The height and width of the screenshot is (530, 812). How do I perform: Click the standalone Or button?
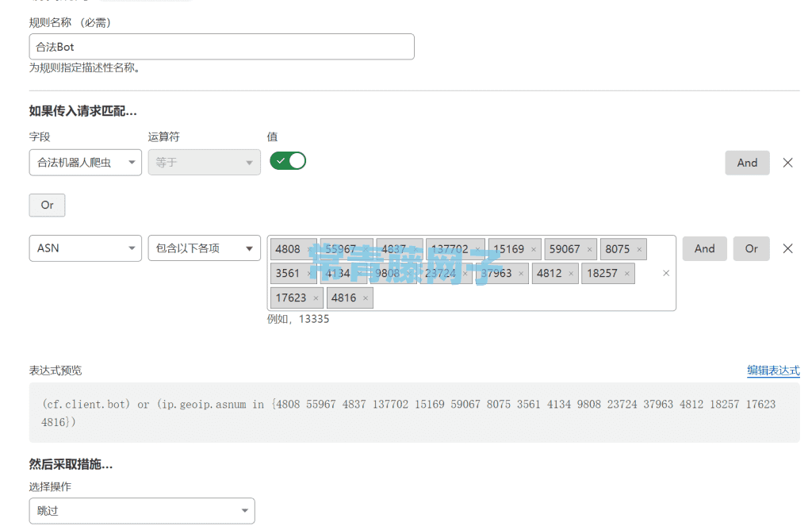point(47,205)
